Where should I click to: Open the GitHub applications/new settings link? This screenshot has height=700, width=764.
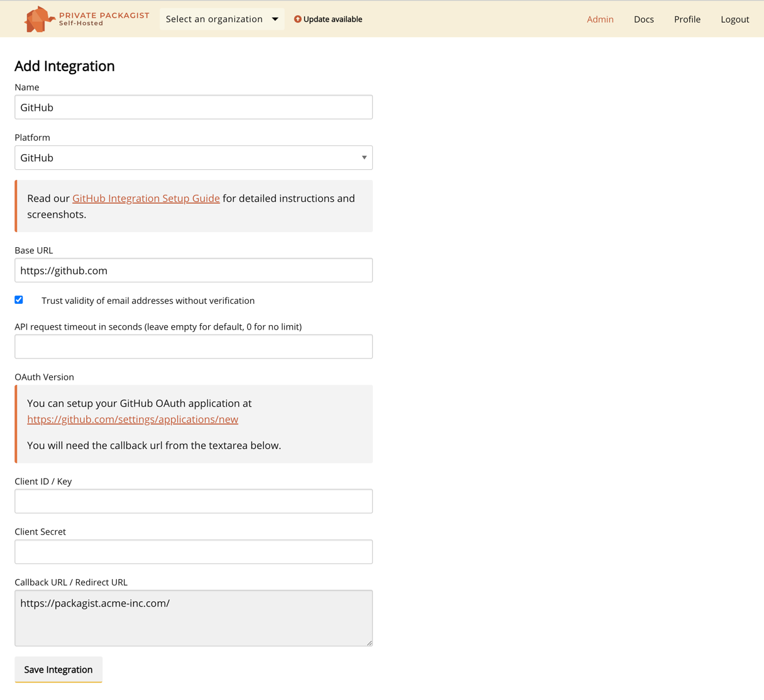coord(133,419)
